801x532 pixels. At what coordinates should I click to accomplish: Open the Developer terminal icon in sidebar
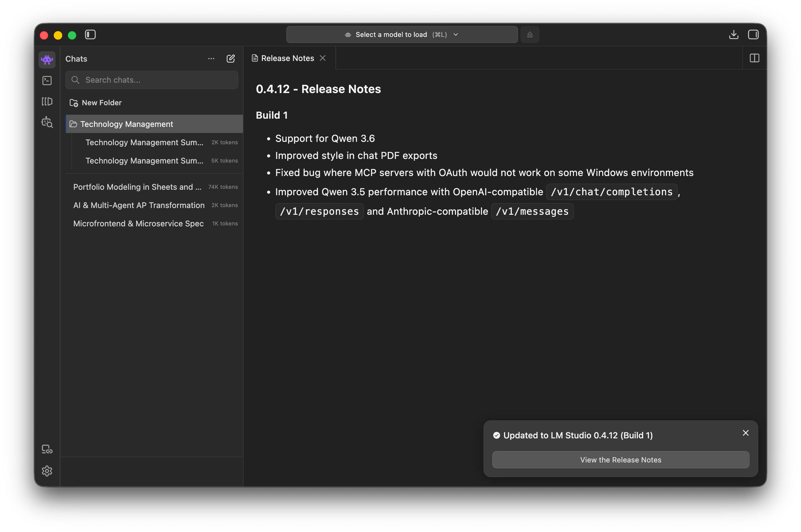47,81
